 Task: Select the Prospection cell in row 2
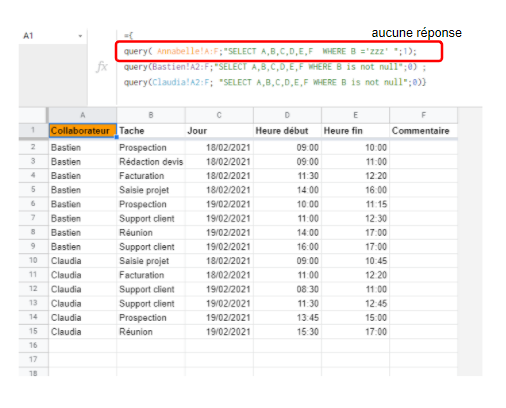(151, 147)
